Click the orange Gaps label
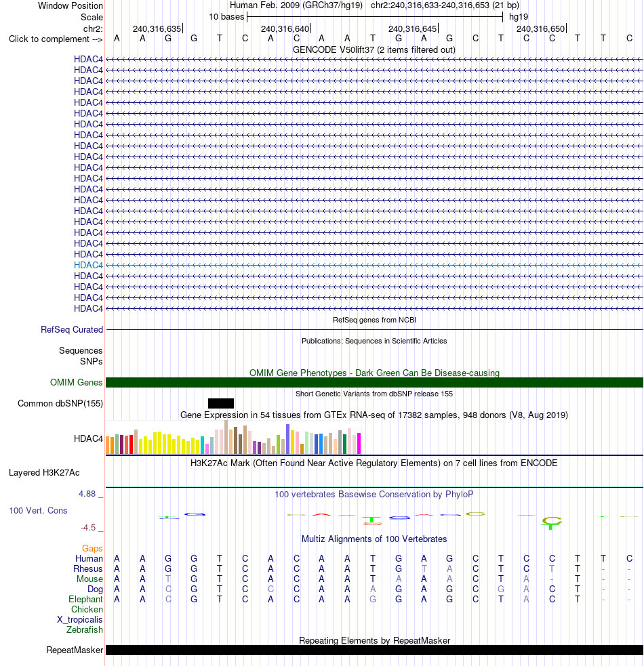The image size is (644, 666). [x=92, y=548]
